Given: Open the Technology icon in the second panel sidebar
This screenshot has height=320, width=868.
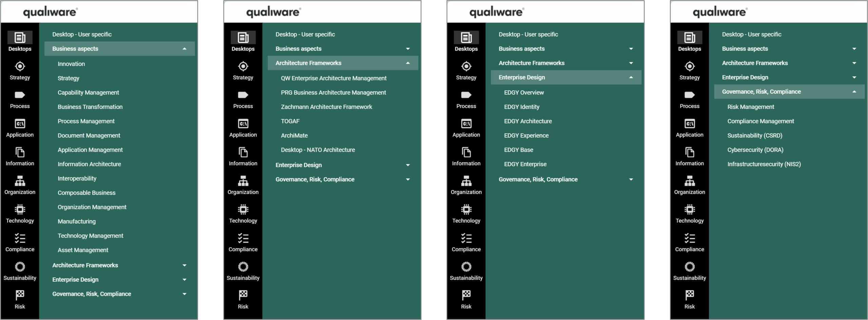Looking at the screenshot, I should click(x=243, y=210).
